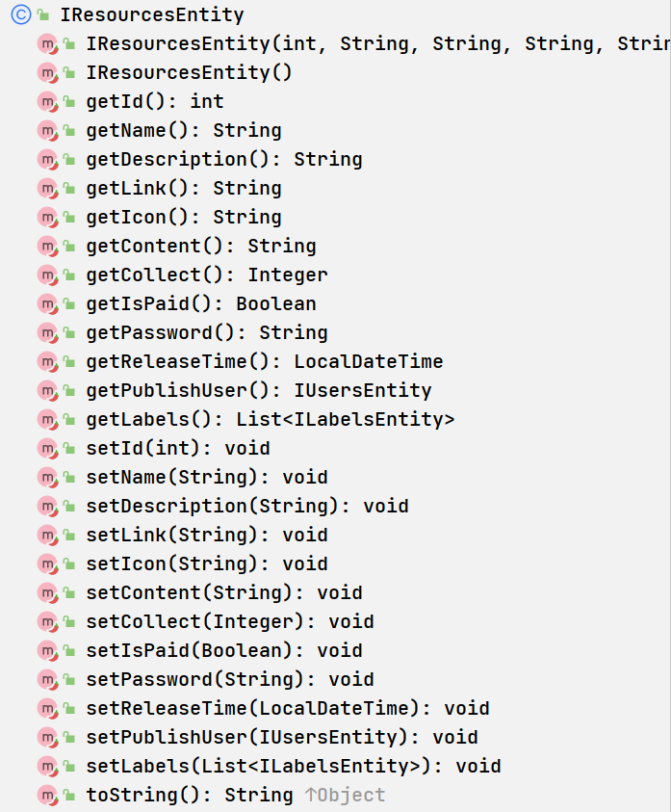Select setLabels(List<ILabelsEntity>): void method
671x812 pixels.
[294, 766]
